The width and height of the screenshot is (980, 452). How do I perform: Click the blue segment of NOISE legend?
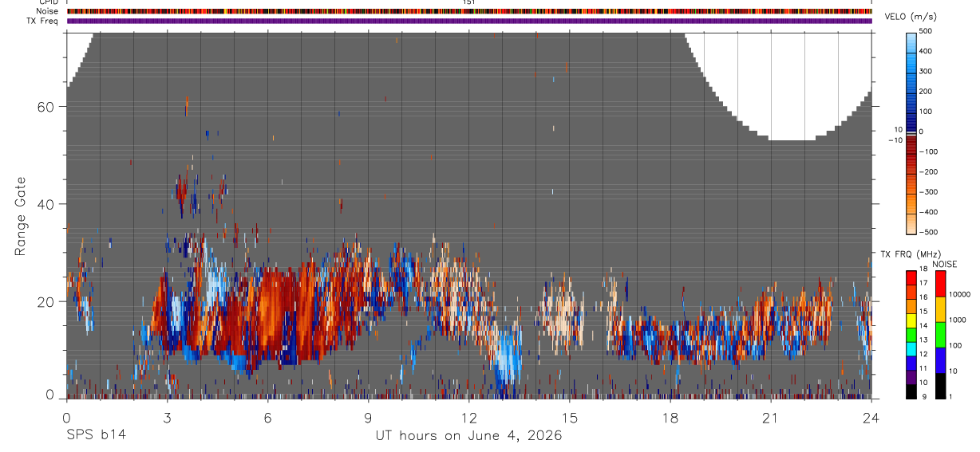[940, 360]
